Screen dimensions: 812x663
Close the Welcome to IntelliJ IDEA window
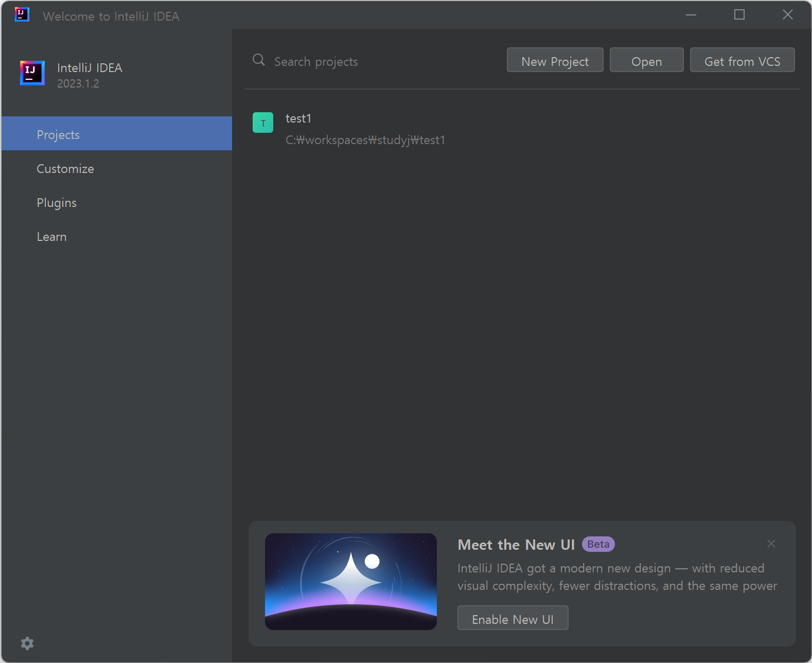click(787, 14)
